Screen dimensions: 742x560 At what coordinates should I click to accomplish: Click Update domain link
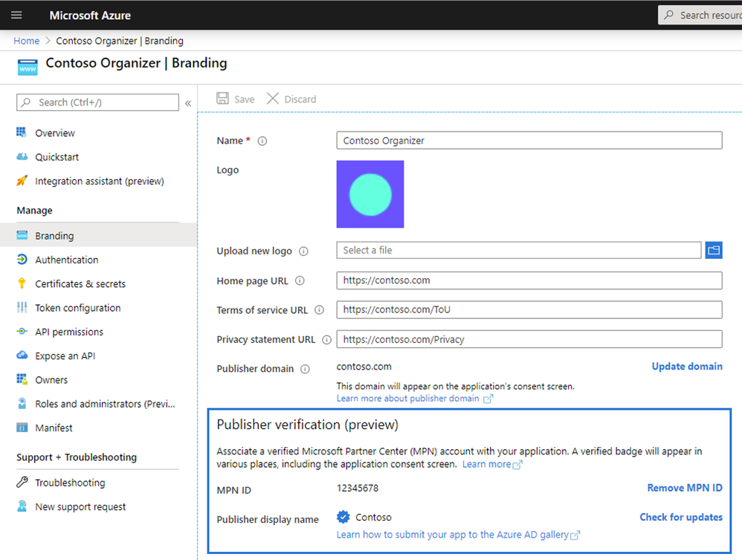pyautogui.click(x=687, y=367)
